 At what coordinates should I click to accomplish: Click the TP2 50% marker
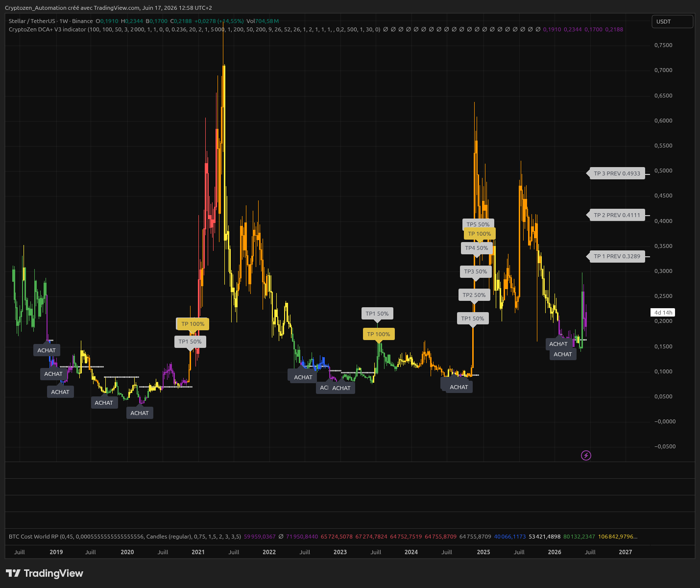pyautogui.click(x=474, y=295)
